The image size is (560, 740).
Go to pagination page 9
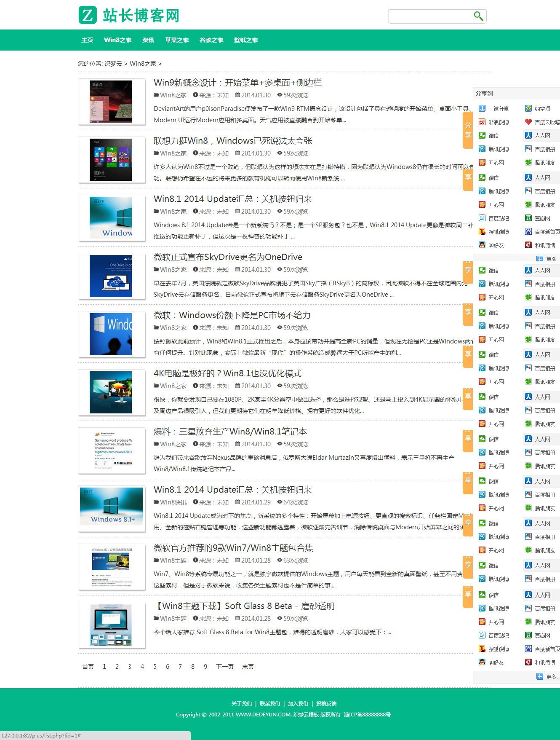(x=205, y=667)
